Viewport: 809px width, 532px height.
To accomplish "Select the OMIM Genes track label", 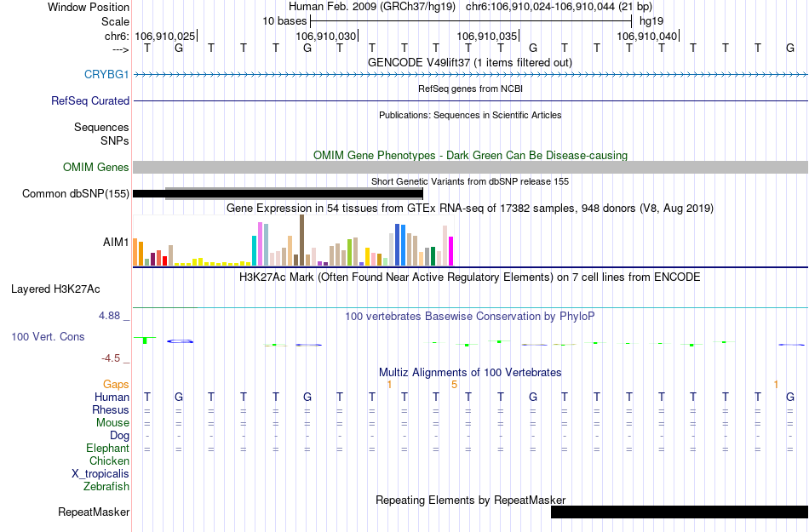I will click(x=95, y=167).
